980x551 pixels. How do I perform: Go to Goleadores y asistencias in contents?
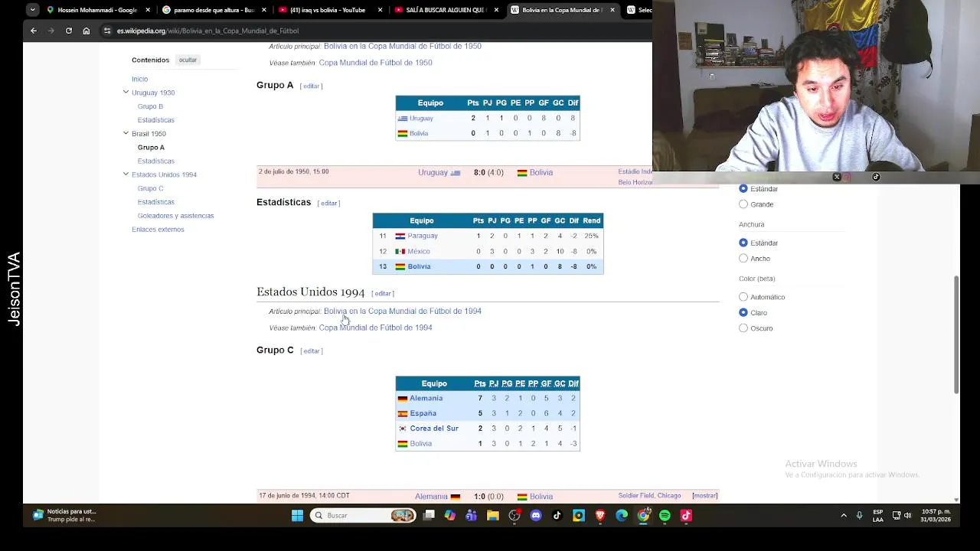[175, 216]
